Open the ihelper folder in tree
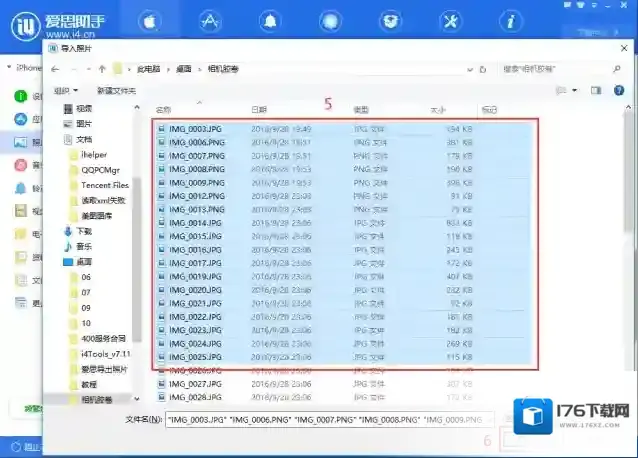638x458 pixels. tap(89, 155)
